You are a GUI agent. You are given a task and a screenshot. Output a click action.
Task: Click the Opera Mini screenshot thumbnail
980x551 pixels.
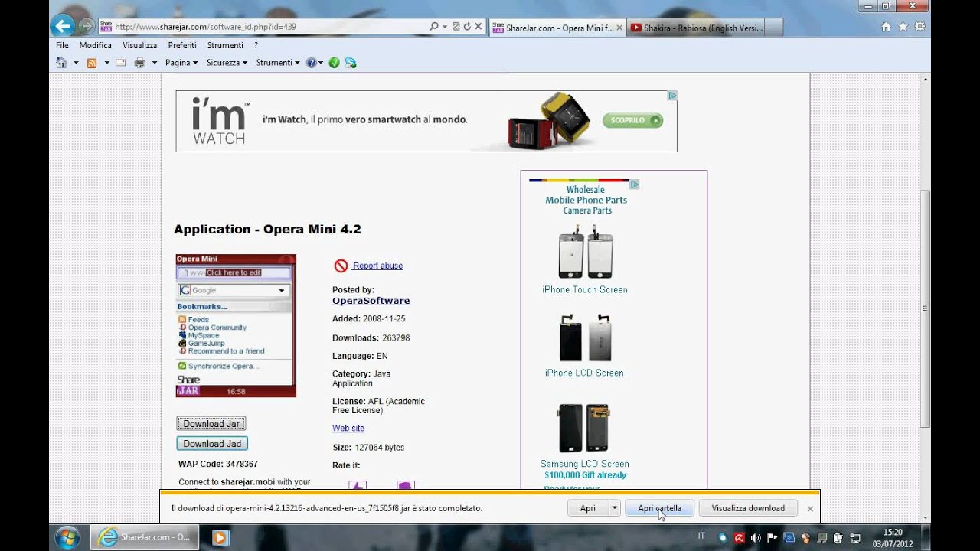(x=236, y=325)
